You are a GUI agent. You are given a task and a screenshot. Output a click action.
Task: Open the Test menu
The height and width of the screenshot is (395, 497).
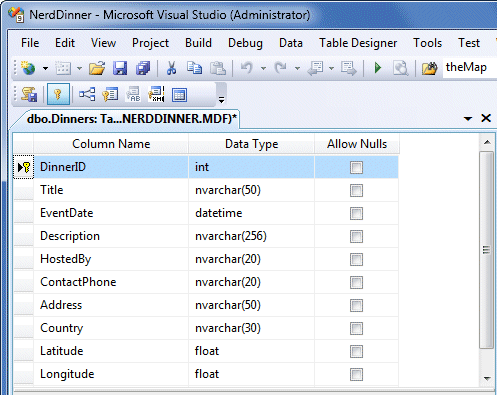[x=469, y=43]
